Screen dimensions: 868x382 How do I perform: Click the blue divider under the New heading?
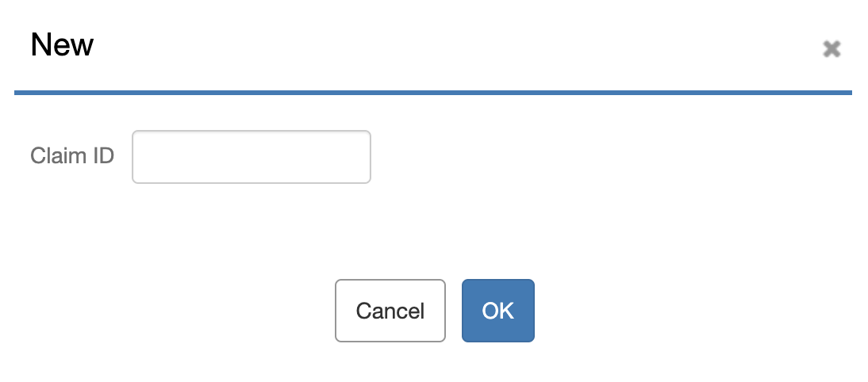[x=433, y=94]
